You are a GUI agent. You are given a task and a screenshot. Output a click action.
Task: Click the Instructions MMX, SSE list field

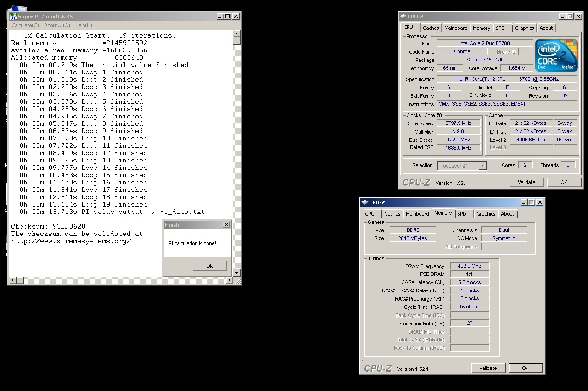click(507, 104)
